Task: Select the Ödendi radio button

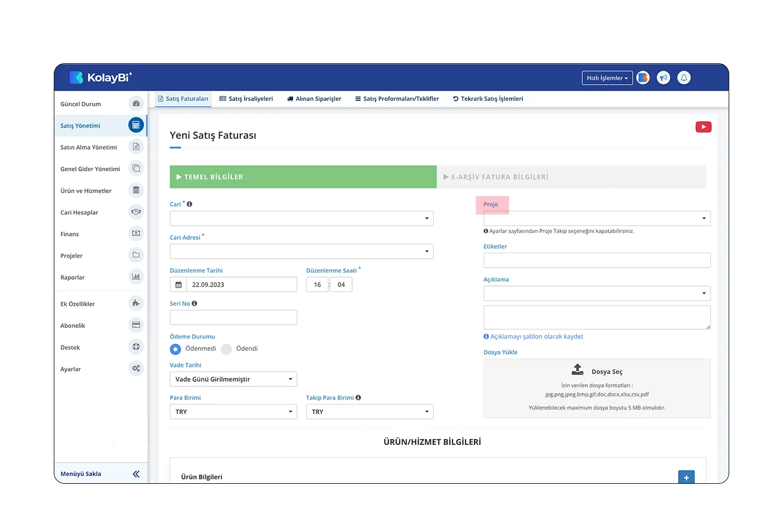Action: (x=226, y=349)
